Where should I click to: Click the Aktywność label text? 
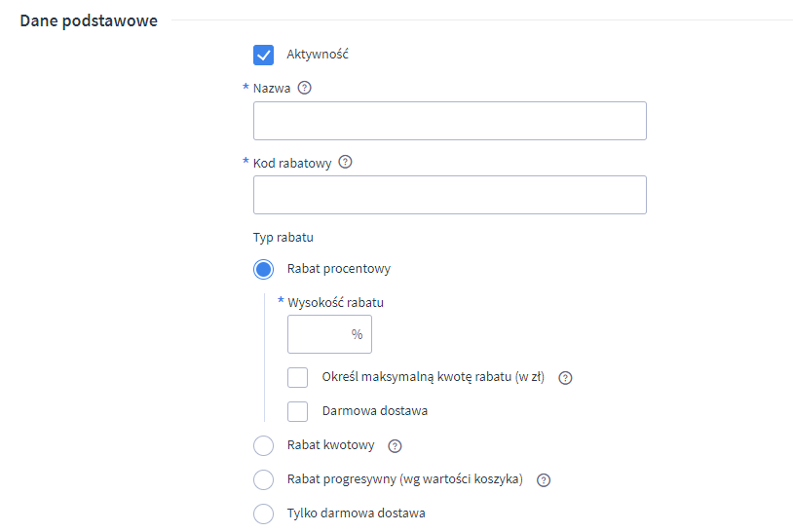[318, 55]
